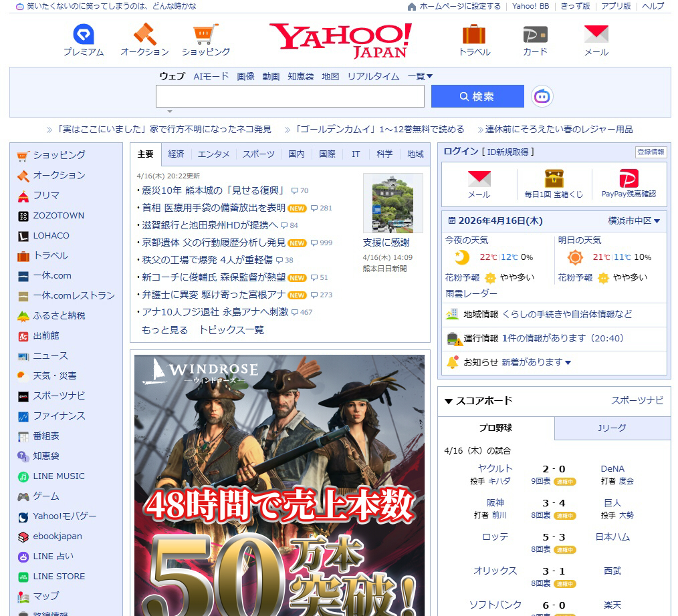The image size is (678, 616).
Task: Open the mail envelope icon in login panel
Action: pos(479,179)
